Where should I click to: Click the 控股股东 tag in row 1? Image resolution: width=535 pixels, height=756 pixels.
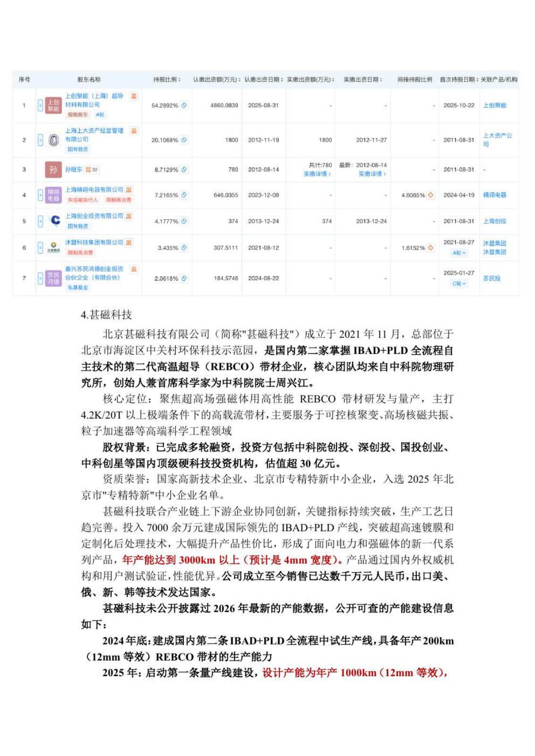pos(78,115)
